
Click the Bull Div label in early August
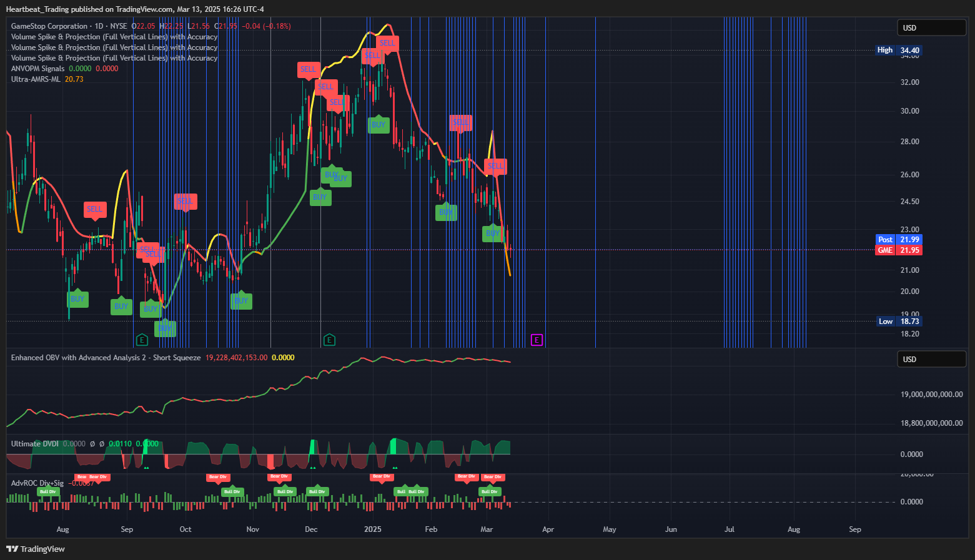point(48,491)
